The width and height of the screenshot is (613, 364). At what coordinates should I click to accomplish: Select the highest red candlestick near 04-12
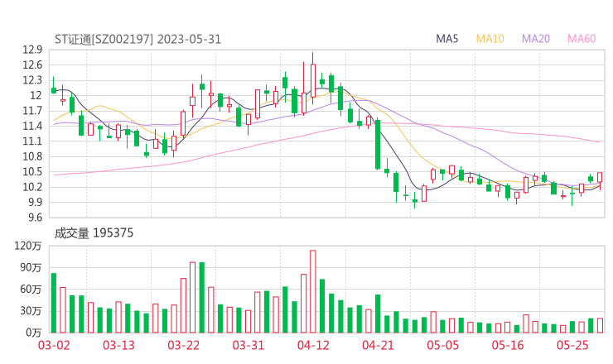coord(313,80)
